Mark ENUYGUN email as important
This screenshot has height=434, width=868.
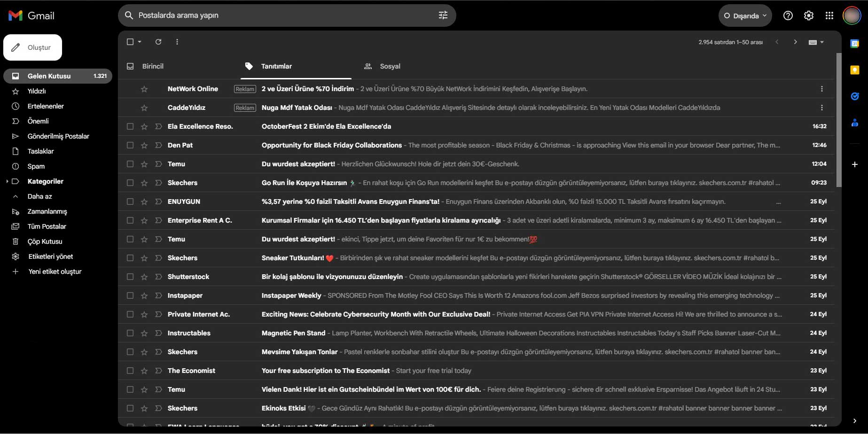coord(158,201)
